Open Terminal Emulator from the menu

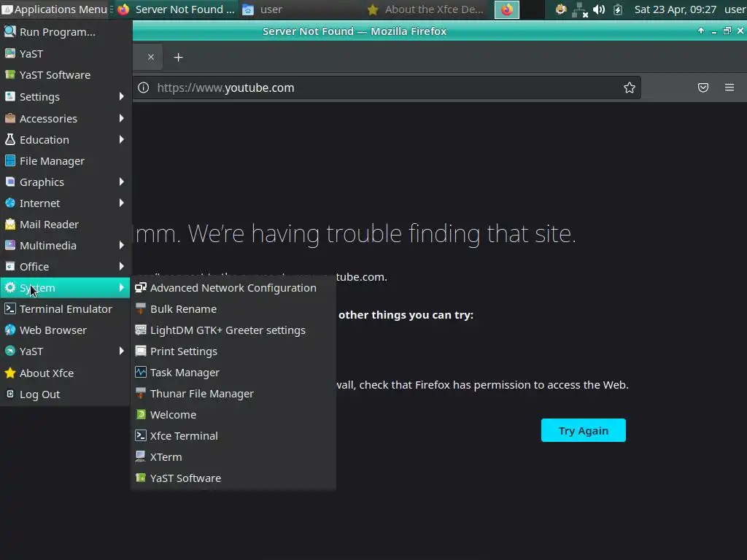click(x=65, y=309)
